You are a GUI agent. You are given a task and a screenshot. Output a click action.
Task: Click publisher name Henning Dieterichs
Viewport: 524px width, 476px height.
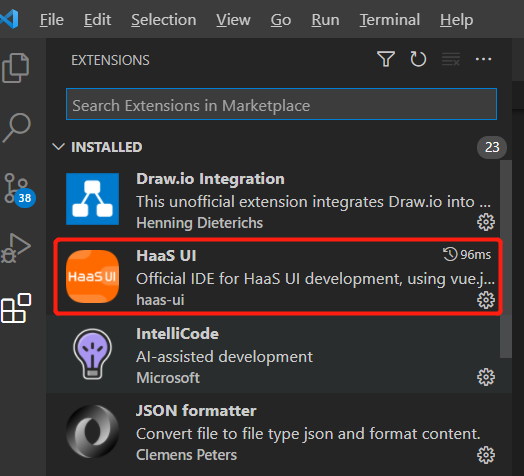pos(200,223)
